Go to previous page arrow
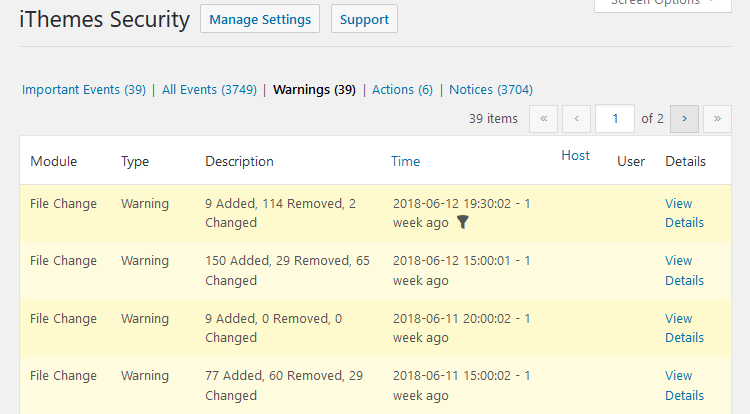The width and height of the screenshot is (750, 414). (576, 119)
